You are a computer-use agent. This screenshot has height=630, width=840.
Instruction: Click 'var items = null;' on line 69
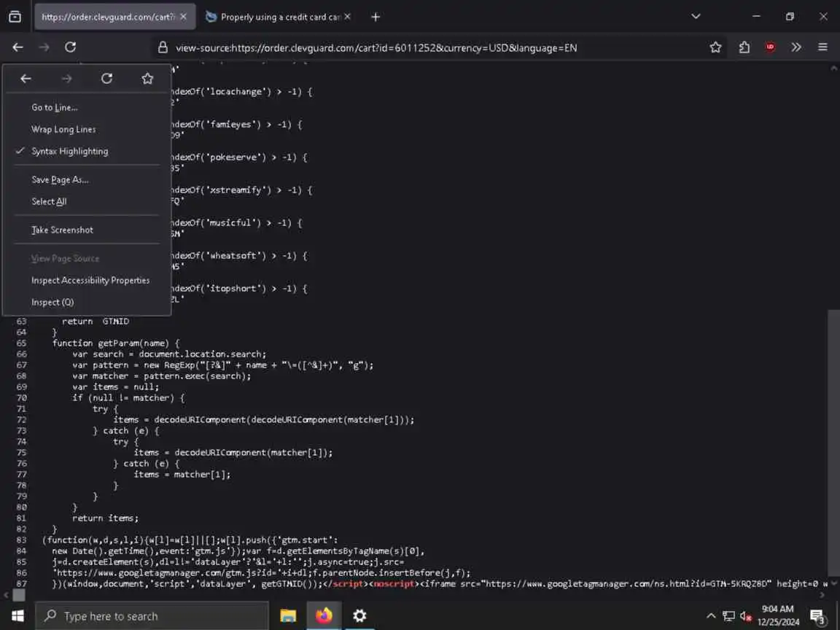(116, 386)
